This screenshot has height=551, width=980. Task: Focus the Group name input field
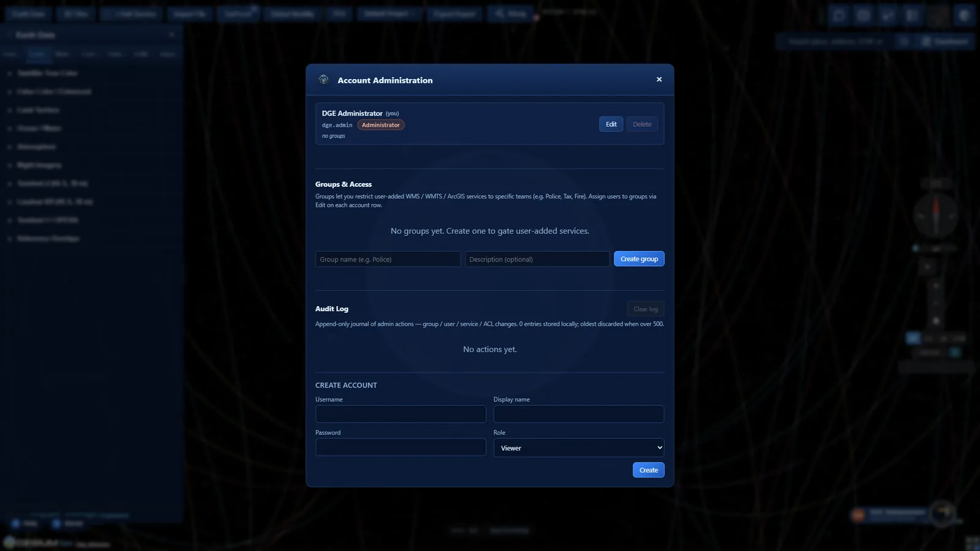[x=388, y=259]
